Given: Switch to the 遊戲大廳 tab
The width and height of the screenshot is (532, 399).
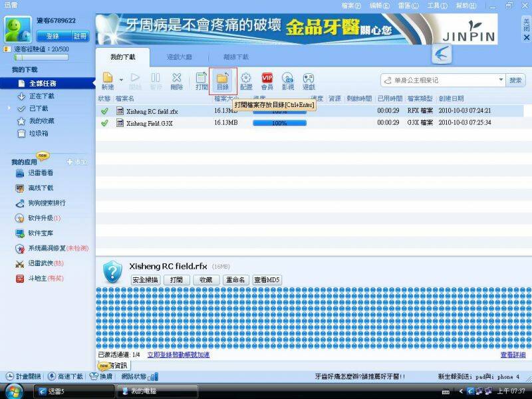Looking at the screenshot, I should (179, 57).
